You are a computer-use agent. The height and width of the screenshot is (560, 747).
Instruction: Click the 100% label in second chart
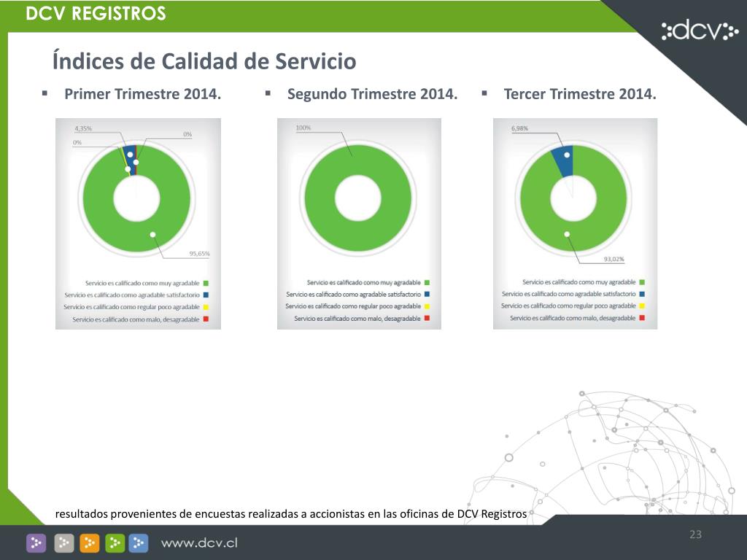(x=303, y=128)
